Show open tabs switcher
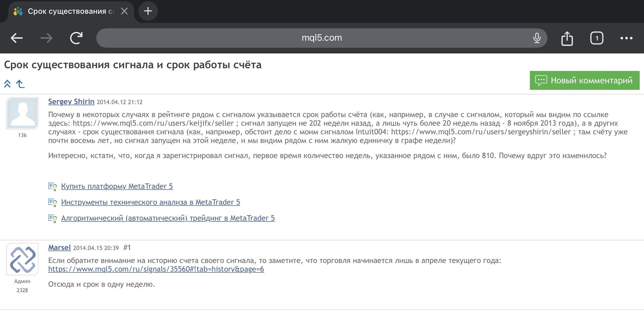Viewport: 644px width, 311px height. click(597, 38)
